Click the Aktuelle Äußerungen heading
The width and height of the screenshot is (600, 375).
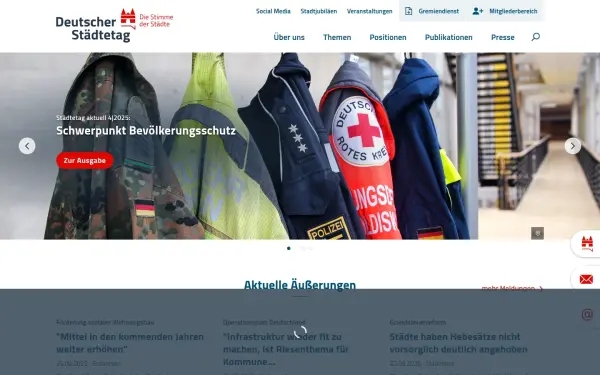(x=300, y=285)
